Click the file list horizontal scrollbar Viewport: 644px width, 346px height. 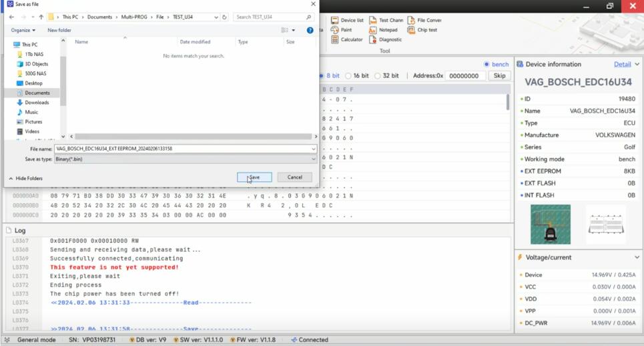click(193, 136)
